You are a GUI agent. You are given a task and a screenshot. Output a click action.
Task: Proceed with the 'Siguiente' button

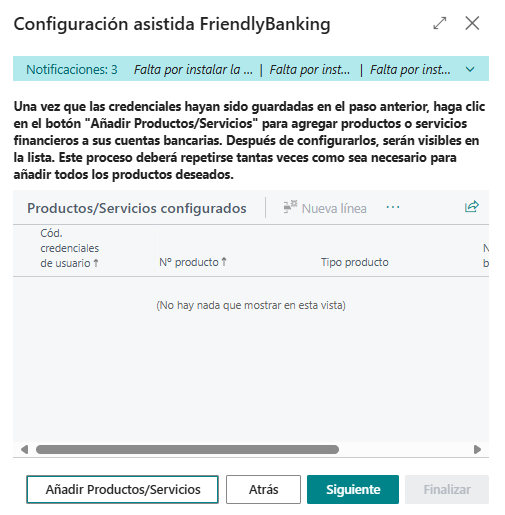click(x=353, y=489)
